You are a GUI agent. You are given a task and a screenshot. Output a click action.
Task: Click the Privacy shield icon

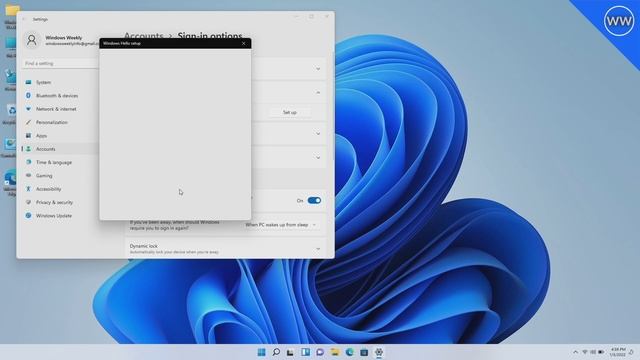28,202
